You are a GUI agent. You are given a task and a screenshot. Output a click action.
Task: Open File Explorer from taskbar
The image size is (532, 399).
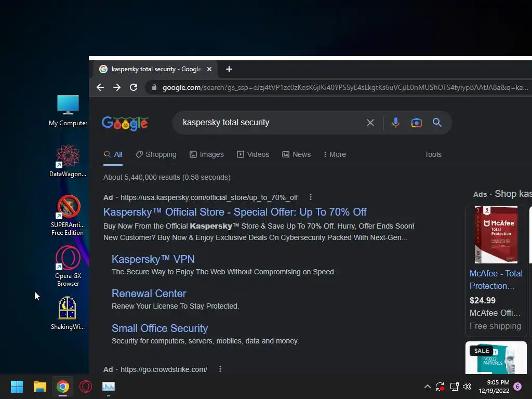click(x=39, y=387)
